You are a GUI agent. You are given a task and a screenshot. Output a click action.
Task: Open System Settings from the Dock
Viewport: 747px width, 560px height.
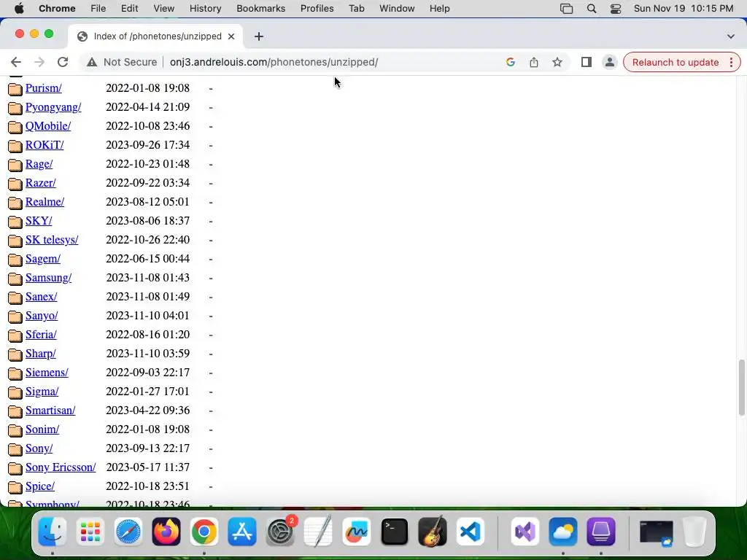pos(280,532)
